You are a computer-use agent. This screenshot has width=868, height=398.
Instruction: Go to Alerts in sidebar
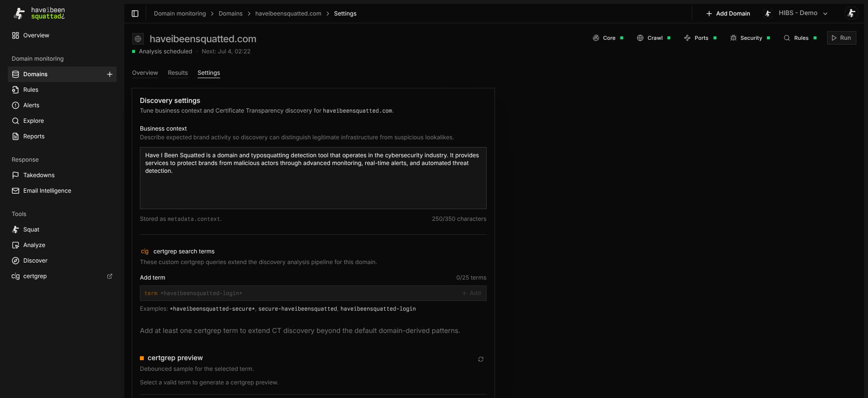pos(62,105)
